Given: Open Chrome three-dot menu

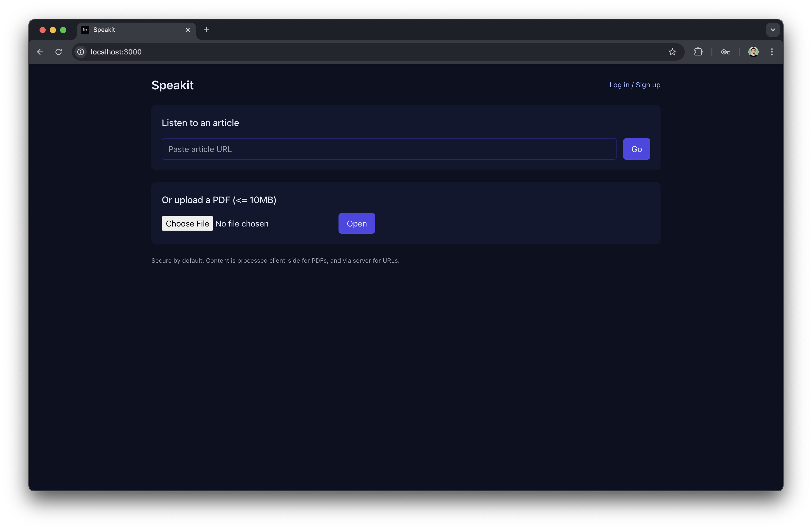Looking at the screenshot, I should coord(772,52).
